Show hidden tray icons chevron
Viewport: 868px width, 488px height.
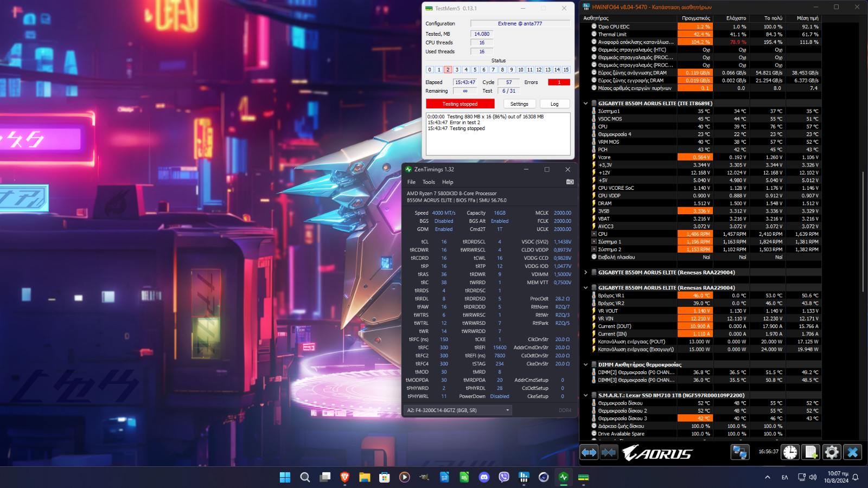(x=767, y=477)
